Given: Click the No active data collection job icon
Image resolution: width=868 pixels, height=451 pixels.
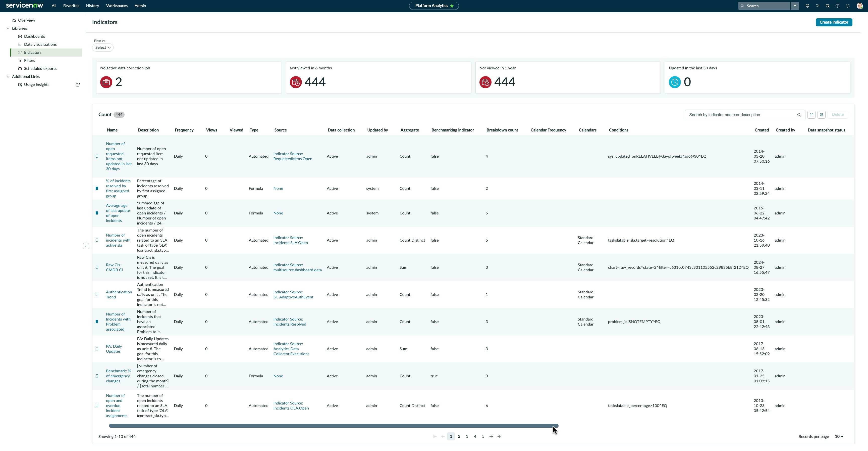Looking at the screenshot, I should click(106, 82).
